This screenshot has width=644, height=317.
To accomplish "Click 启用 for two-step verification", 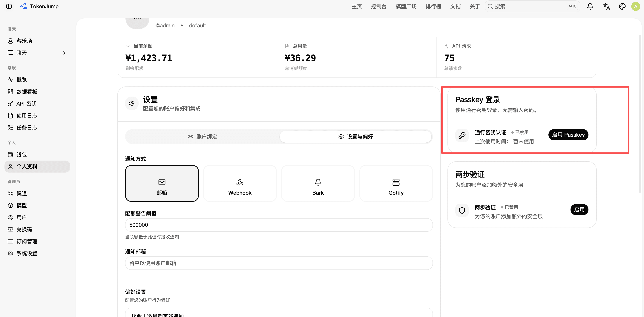I will tap(579, 210).
